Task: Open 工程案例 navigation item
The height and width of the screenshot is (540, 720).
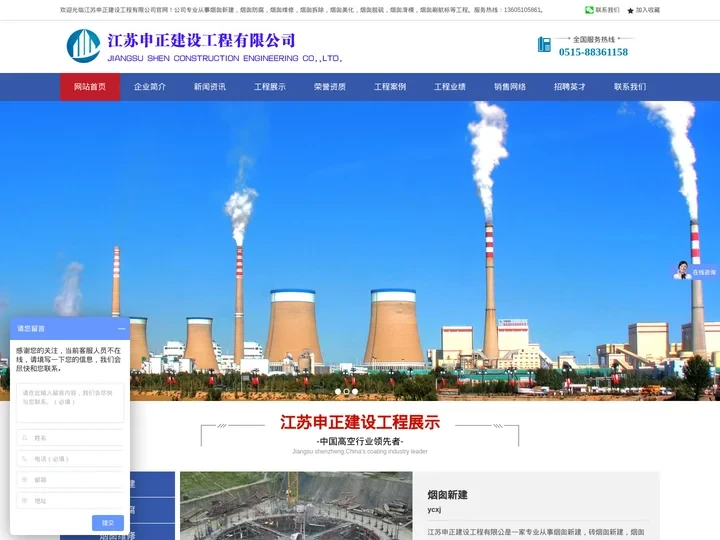Action: click(390, 87)
